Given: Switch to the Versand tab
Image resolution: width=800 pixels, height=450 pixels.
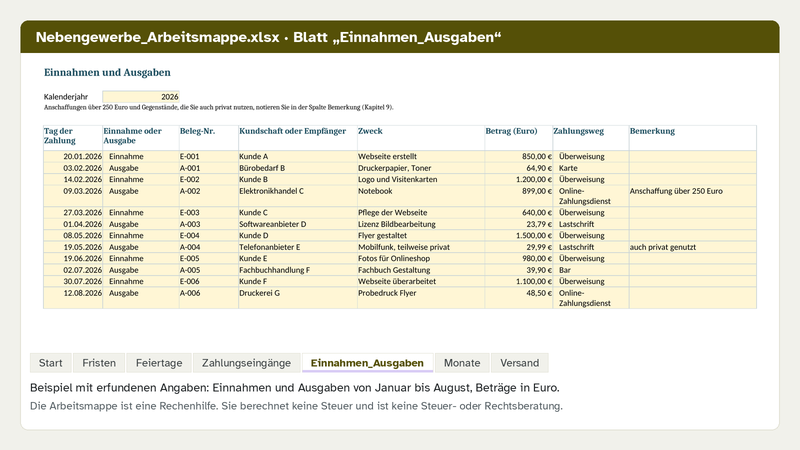Looking at the screenshot, I should click(519, 363).
